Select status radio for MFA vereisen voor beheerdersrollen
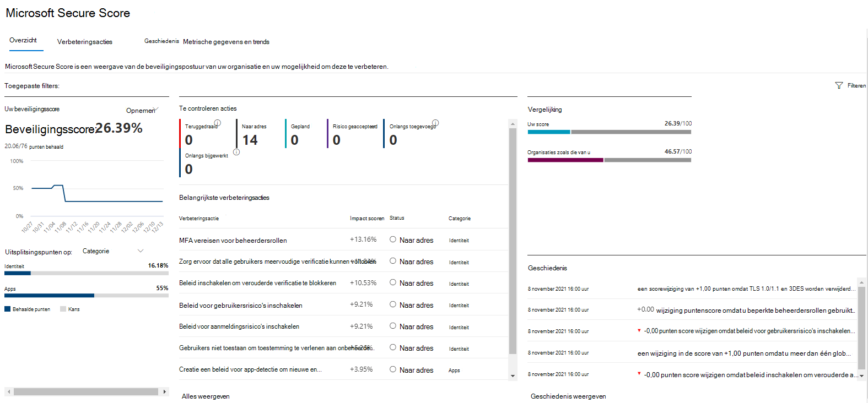 393,239
